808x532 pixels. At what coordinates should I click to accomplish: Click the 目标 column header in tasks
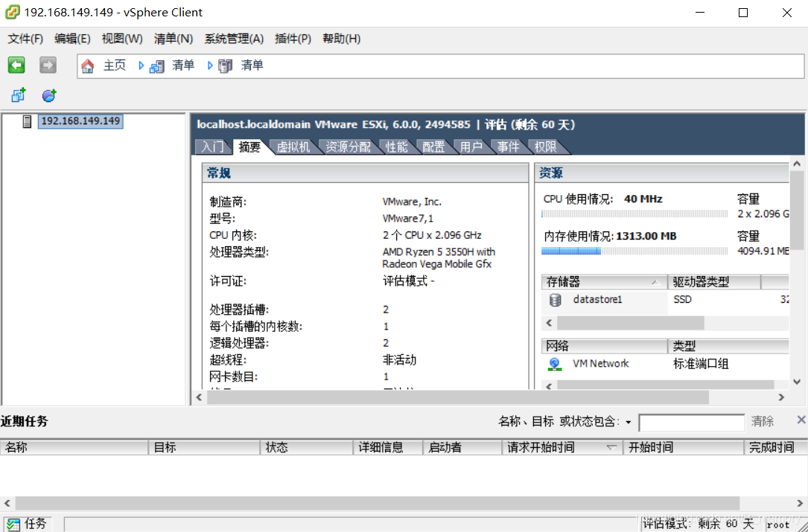click(205, 447)
